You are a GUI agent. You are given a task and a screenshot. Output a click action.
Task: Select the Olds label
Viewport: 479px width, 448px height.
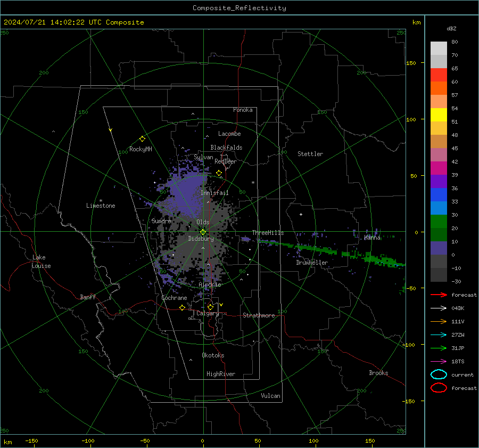203,222
